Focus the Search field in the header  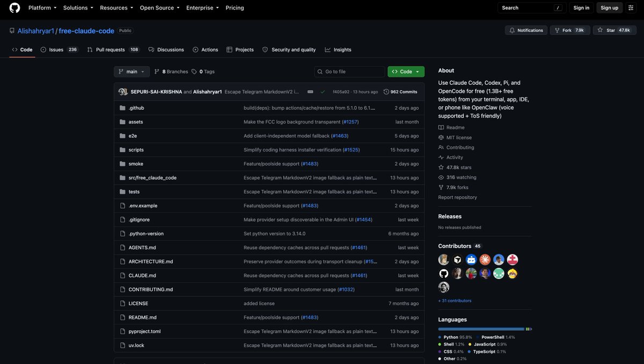point(532,8)
